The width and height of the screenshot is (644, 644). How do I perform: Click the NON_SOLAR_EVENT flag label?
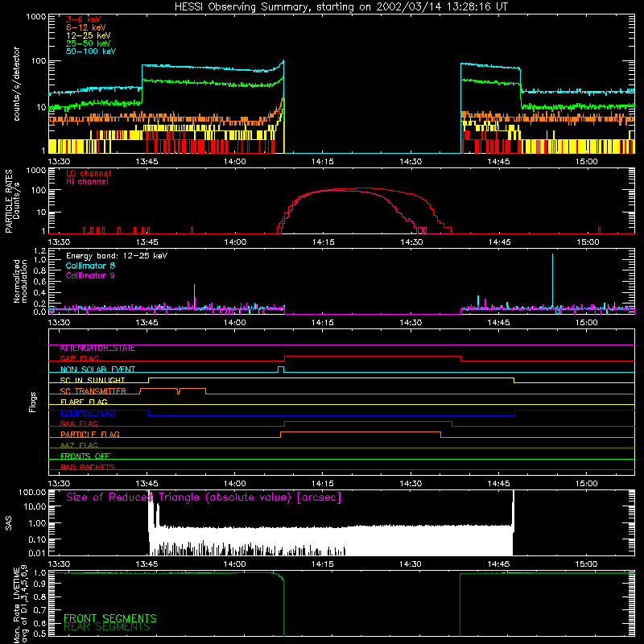(97, 369)
